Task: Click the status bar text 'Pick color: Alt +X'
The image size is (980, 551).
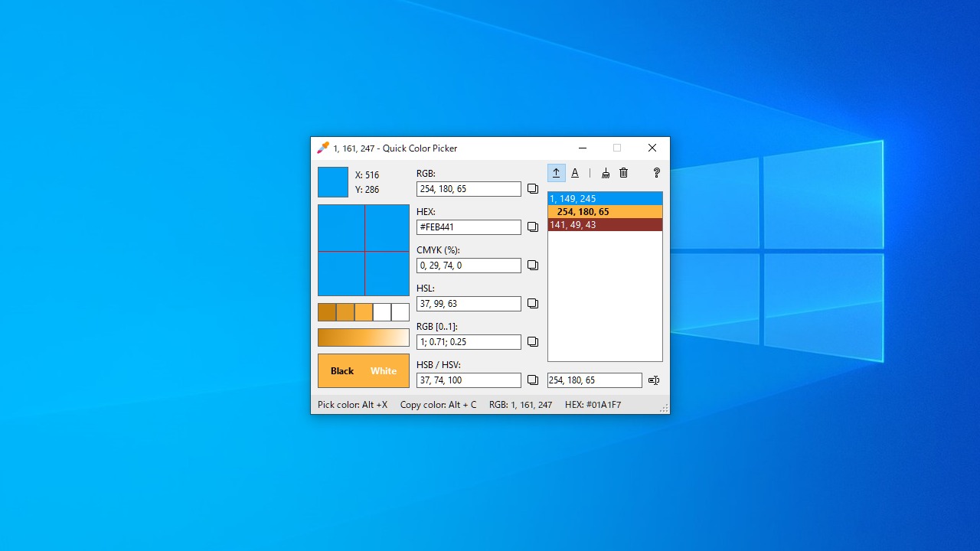Action: [x=353, y=405]
